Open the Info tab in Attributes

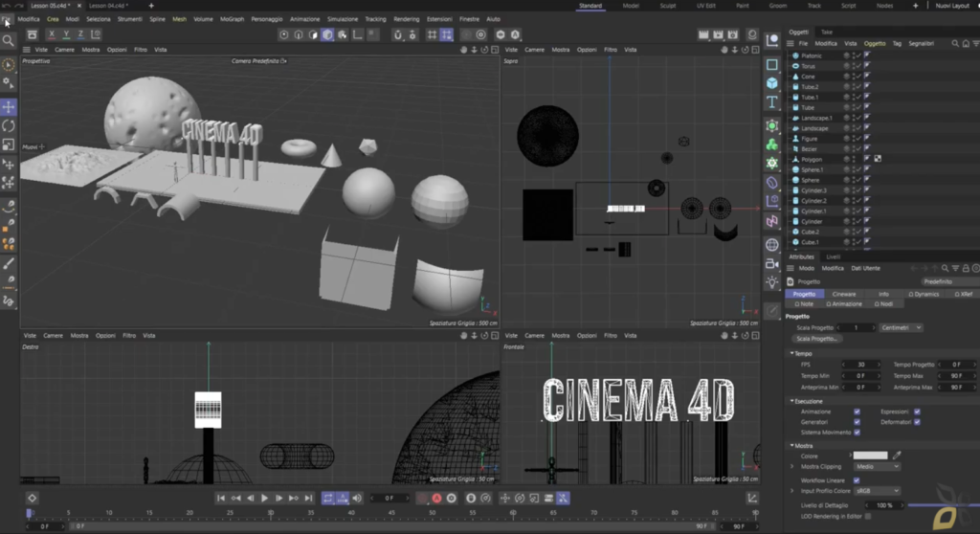[883, 294]
